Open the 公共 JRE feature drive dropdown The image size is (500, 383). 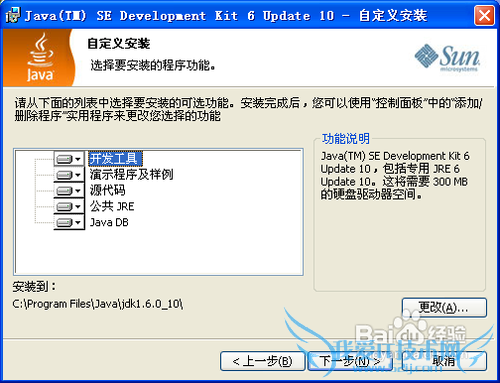pyautogui.click(x=69, y=207)
